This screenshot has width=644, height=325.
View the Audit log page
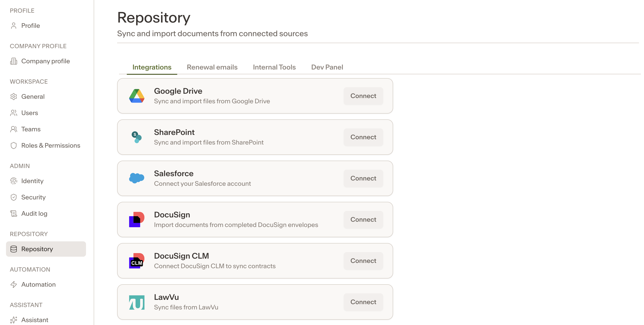click(46, 214)
